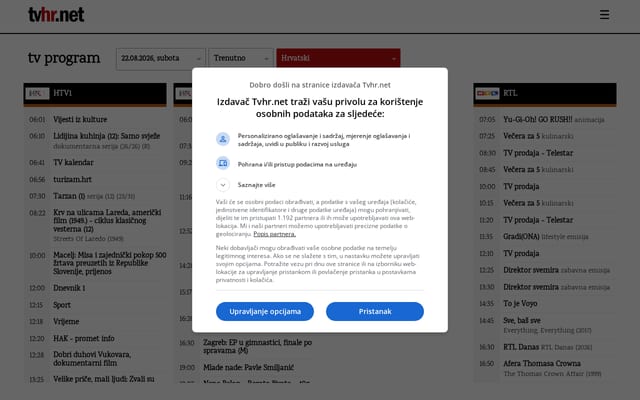Select Gradi(ONA) lifestyle emisija

(x=546, y=237)
